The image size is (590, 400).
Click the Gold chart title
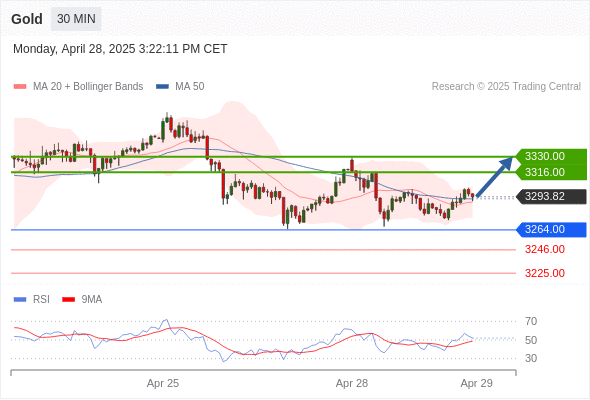(x=27, y=19)
